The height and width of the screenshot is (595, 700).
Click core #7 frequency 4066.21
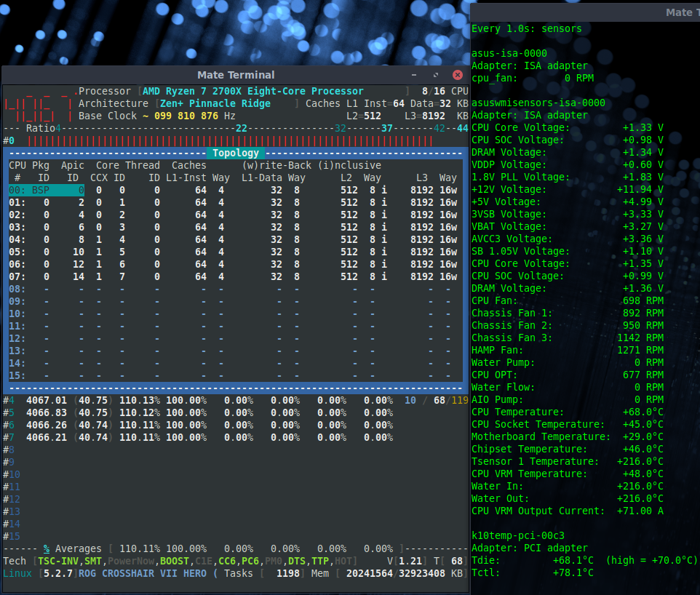pos(47,438)
